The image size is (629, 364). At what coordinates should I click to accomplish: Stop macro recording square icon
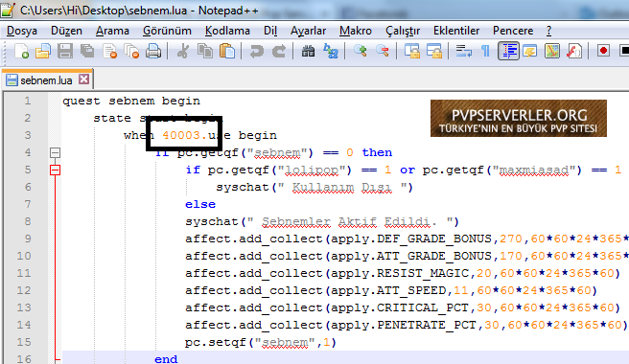pos(624,51)
